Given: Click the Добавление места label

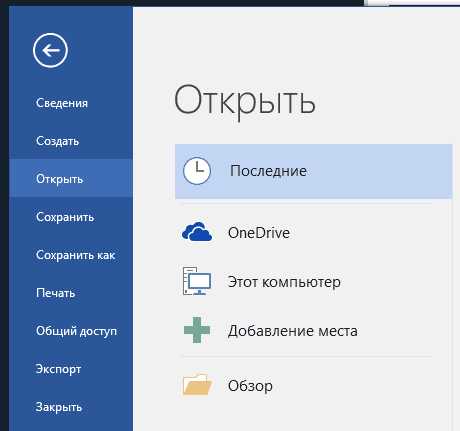Looking at the screenshot, I should [293, 331].
